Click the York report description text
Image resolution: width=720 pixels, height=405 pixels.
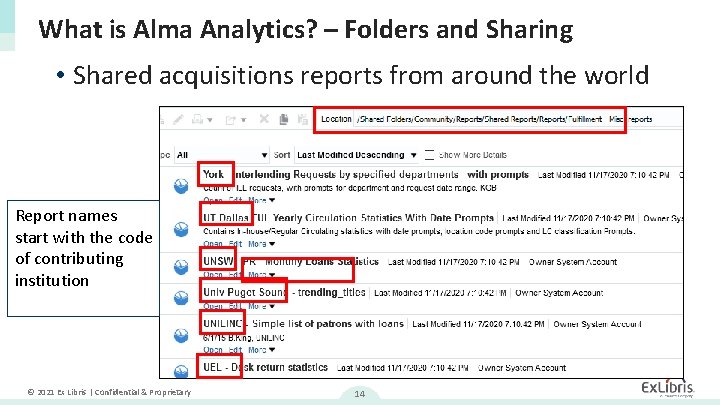click(349, 188)
